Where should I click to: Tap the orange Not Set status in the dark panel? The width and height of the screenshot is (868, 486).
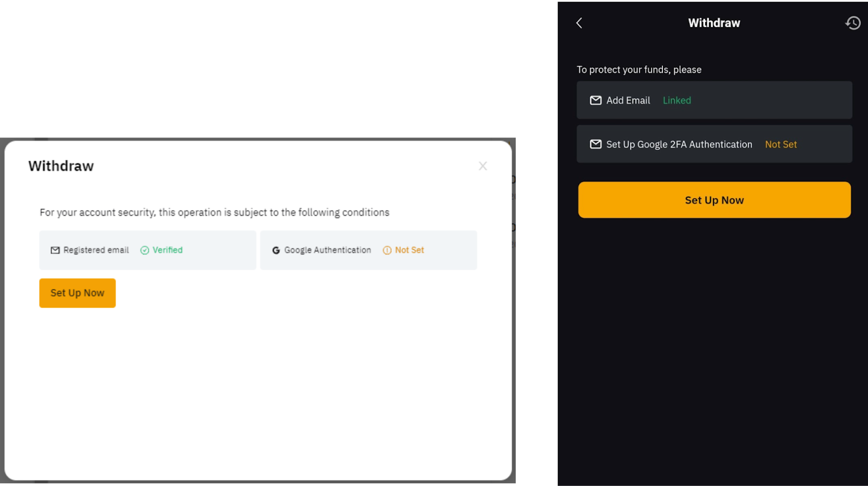[x=781, y=144]
